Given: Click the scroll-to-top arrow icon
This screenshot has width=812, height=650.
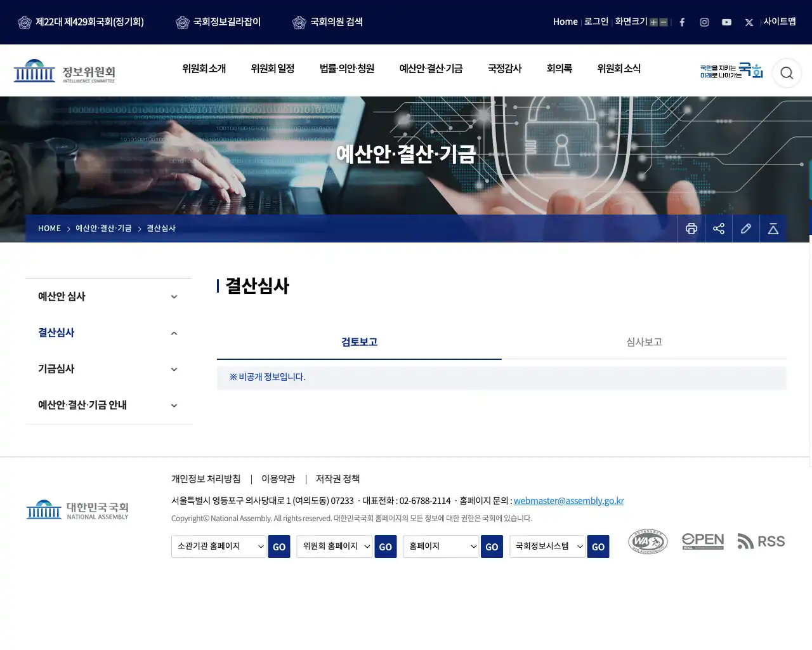Looking at the screenshot, I should [x=773, y=229].
